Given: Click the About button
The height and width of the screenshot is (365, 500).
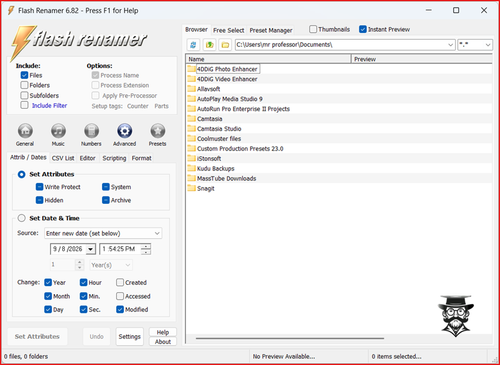Looking at the screenshot, I should click(163, 342).
